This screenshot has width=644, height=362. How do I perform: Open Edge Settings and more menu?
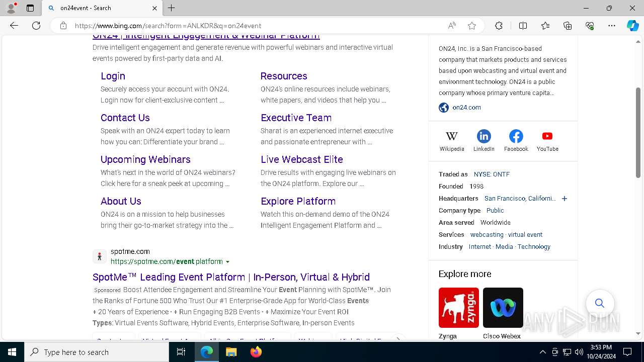tap(612, 26)
